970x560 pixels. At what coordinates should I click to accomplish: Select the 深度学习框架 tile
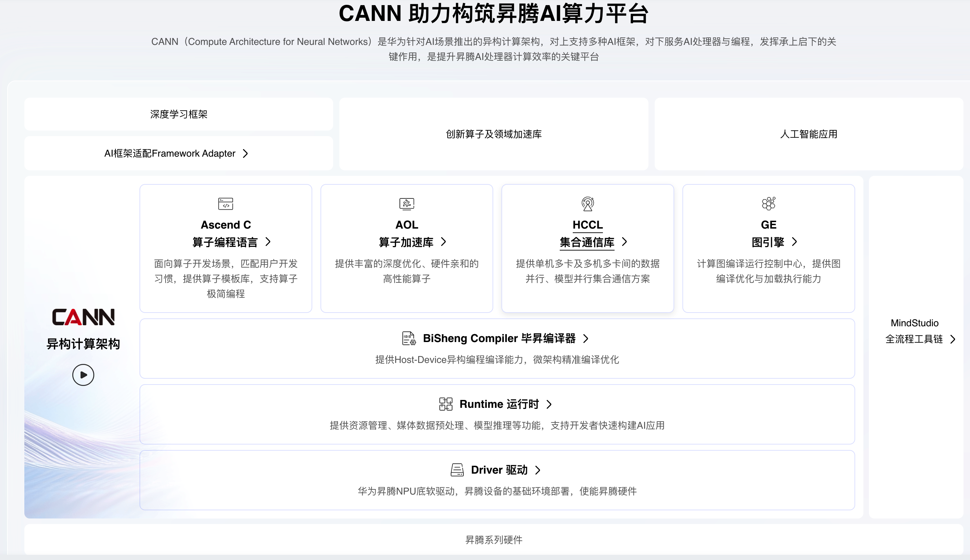[x=179, y=114]
